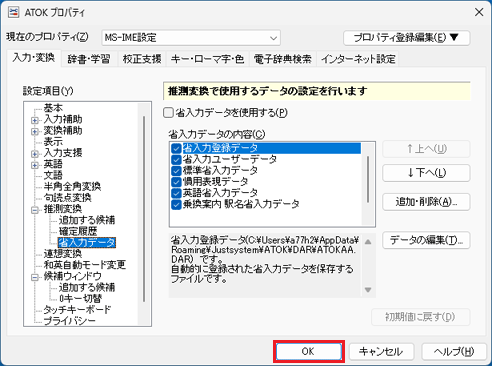The image size is (492, 366).
Task: Toggle the 乗換案内 駅名省入力データ checkbox
Action: 176,204
